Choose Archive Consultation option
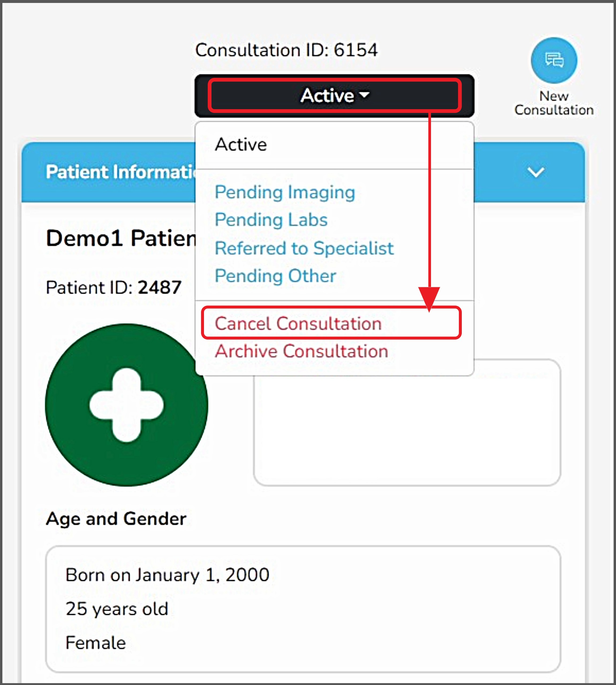 301,351
